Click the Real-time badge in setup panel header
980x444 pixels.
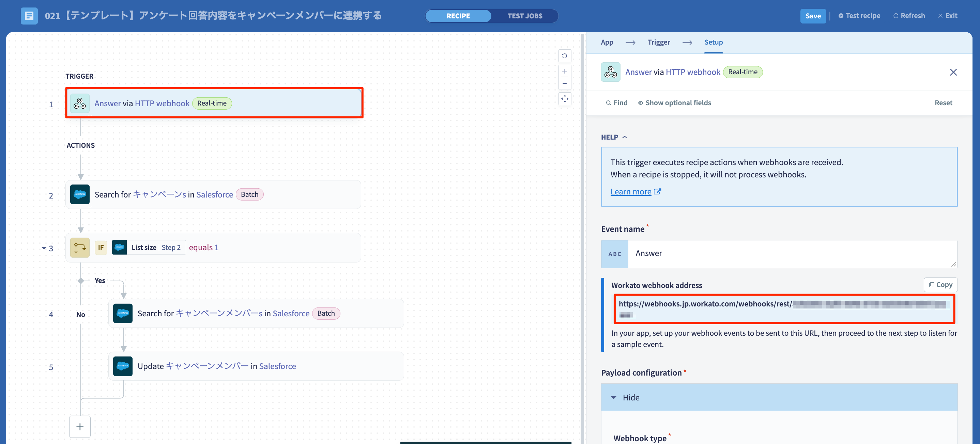click(742, 72)
